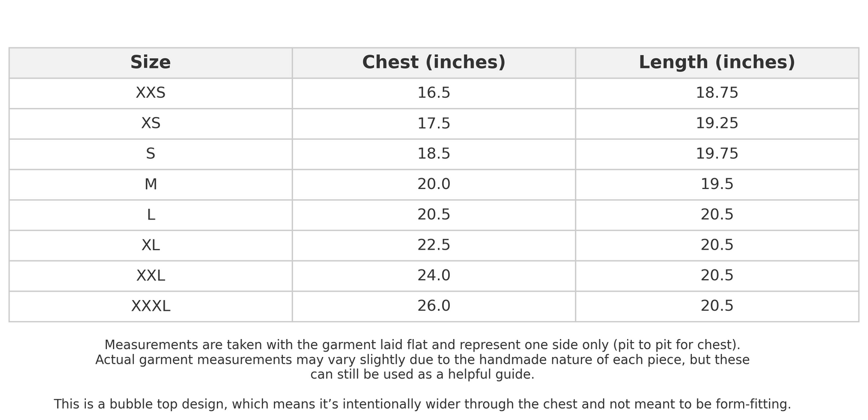Image resolution: width=868 pixels, height=420 pixels.
Task: Click the 18.5 chest value
Action: (x=434, y=154)
